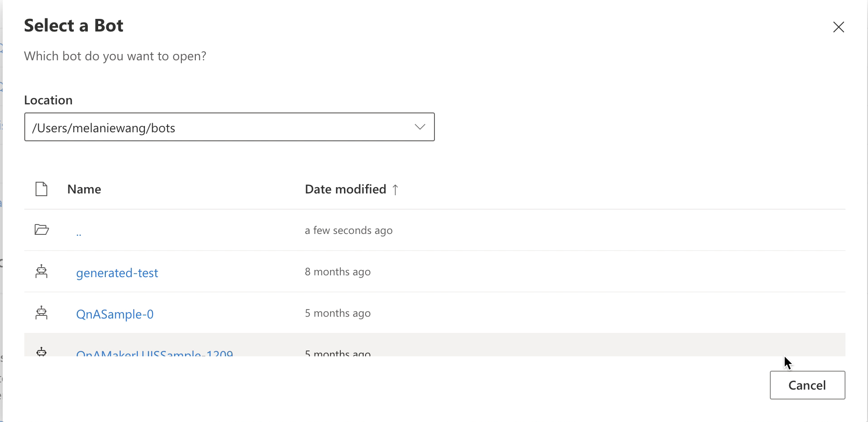Open the QnAMakerLUISSample-1209 bot

click(x=155, y=355)
